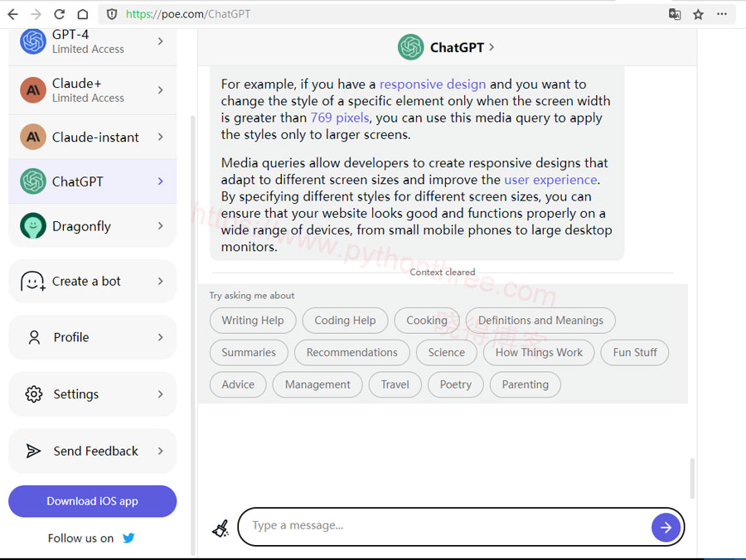Open the browser three-dots menu
This screenshot has width=746, height=560.
click(x=722, y=14)
